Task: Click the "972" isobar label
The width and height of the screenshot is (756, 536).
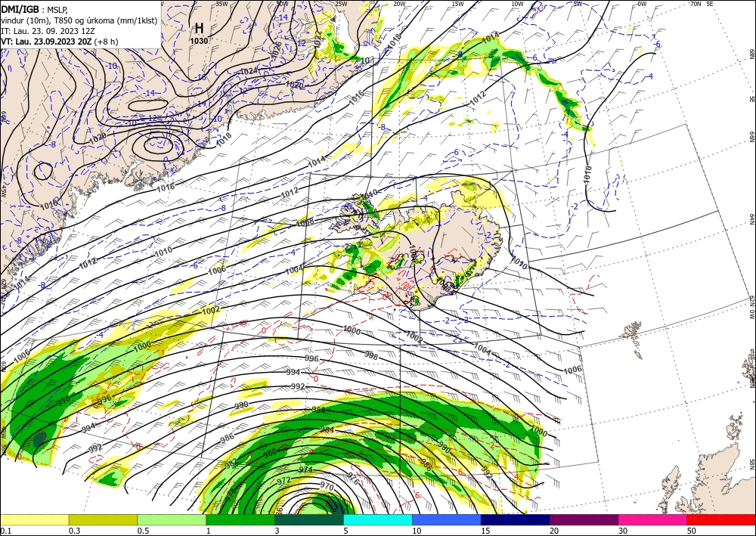Action: pyautogui.click(x=284, y=480)
